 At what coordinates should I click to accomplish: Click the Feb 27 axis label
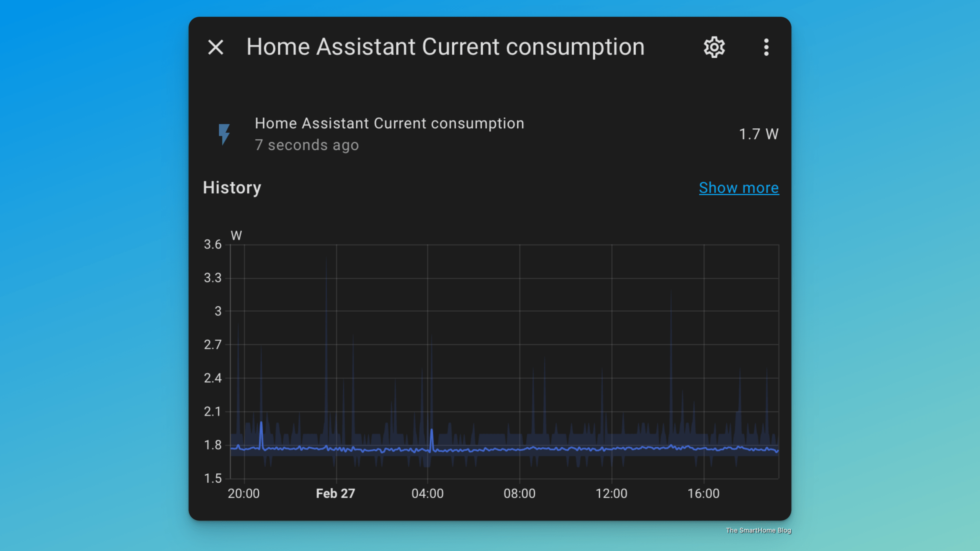click(x=336, y=493)
